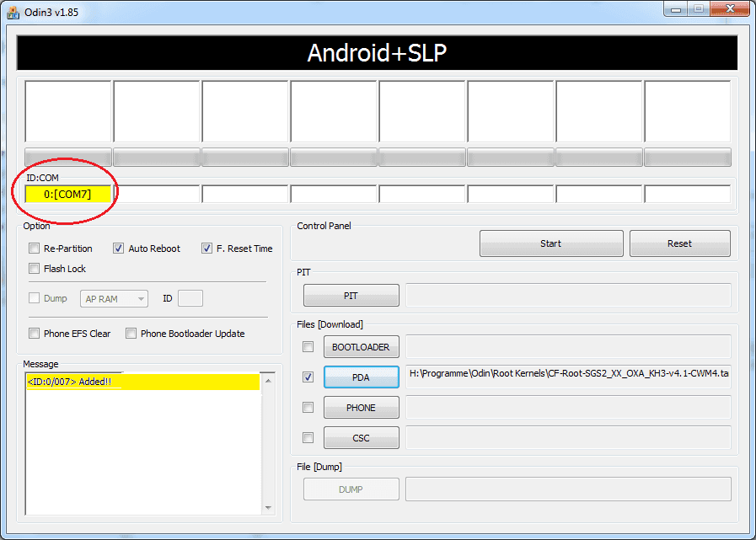Uncheck the Auto Reboot option
Image resolution: width=756 pixels, height=540 pixels.
click(x=118, y=249)
